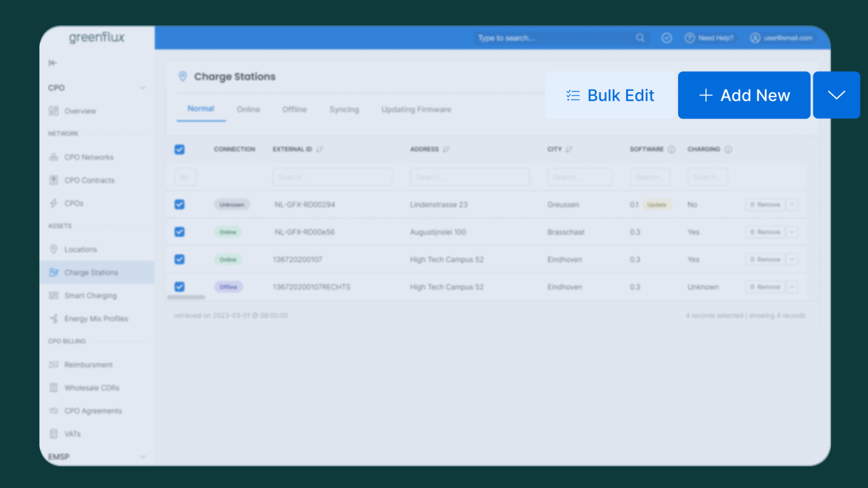This screenshot has width=868, height=488.
Task: Uncheck the NL-GFX-RD00294 row checkbox
Action: pos(180,205)
